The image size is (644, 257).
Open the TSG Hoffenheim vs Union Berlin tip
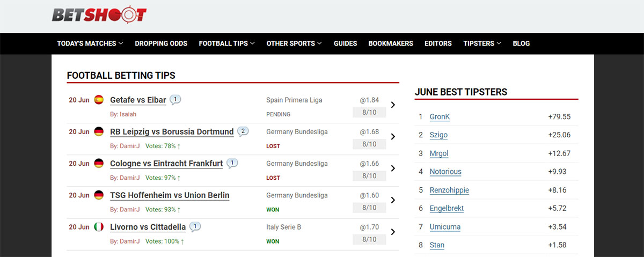coord(170,195)
